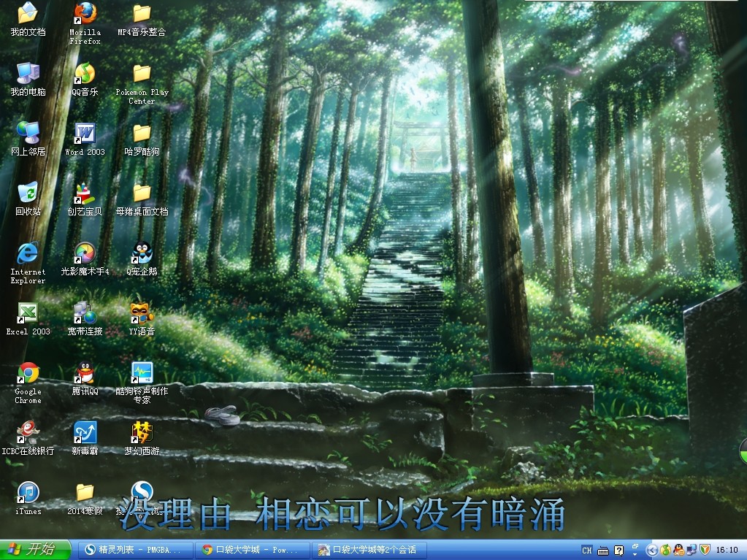Click the network connection tray icon

[x=692, y=550]
